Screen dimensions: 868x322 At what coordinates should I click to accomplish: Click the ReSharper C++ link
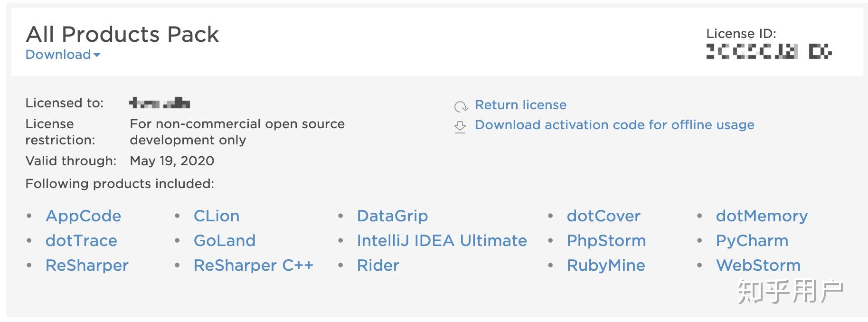coord(253,265)
